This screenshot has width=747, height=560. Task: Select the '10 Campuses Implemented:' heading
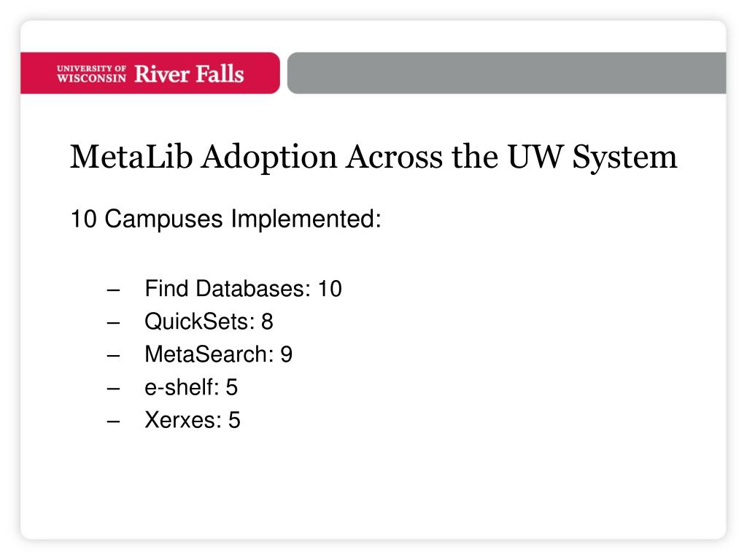click(226, 219)
